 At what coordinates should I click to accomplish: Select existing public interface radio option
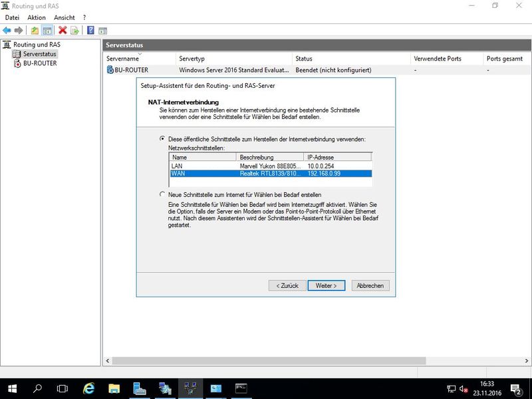tap(162, 139)
